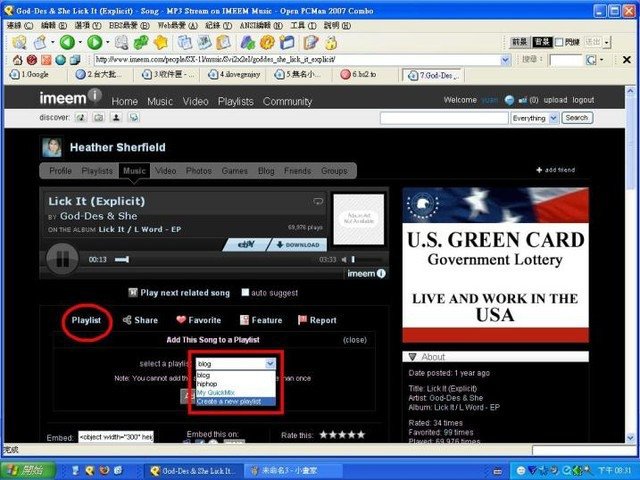Click the Report flag button
Screen dimensions: 640x480
(x=317, y=320)
